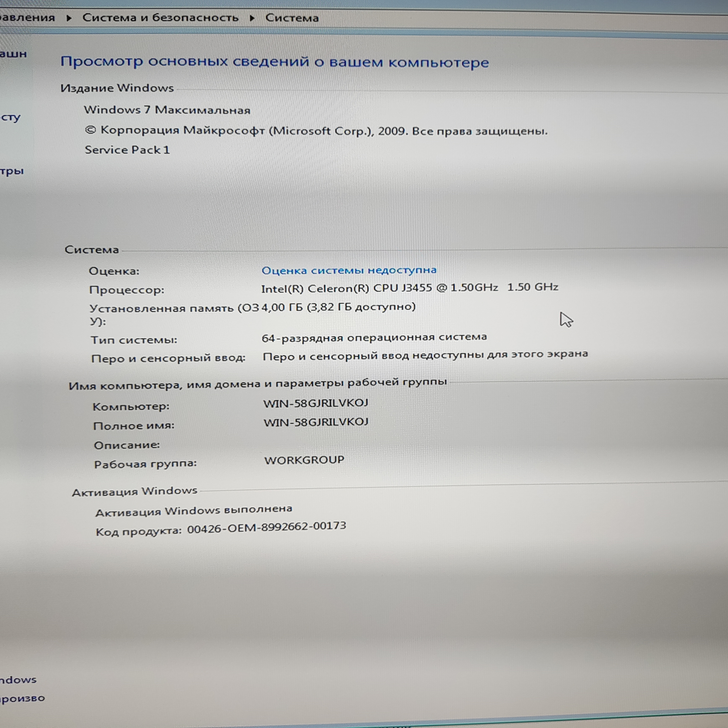728x728 pixels.
Task: Click the 'Просмотр основных сведений' page heading
Action: coord(274,62)
